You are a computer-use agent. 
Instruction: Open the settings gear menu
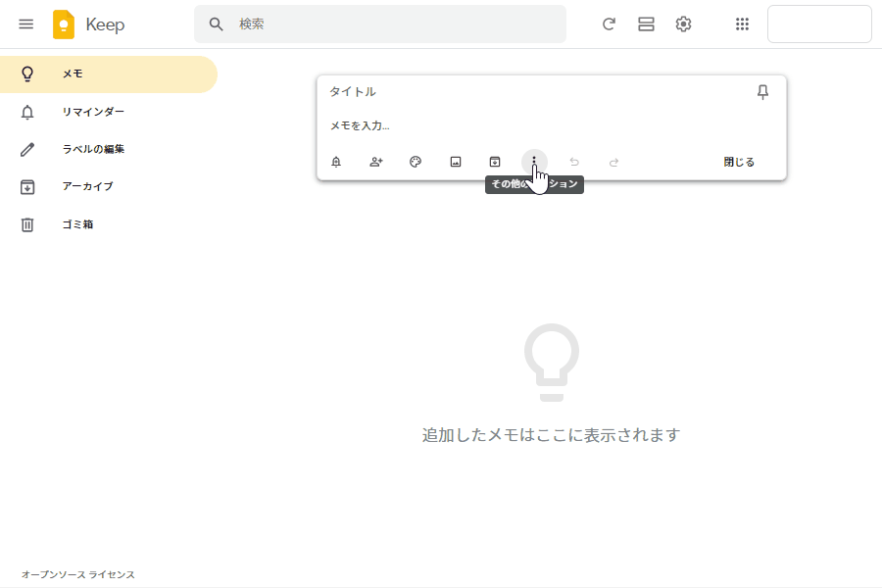coord(683,24)
